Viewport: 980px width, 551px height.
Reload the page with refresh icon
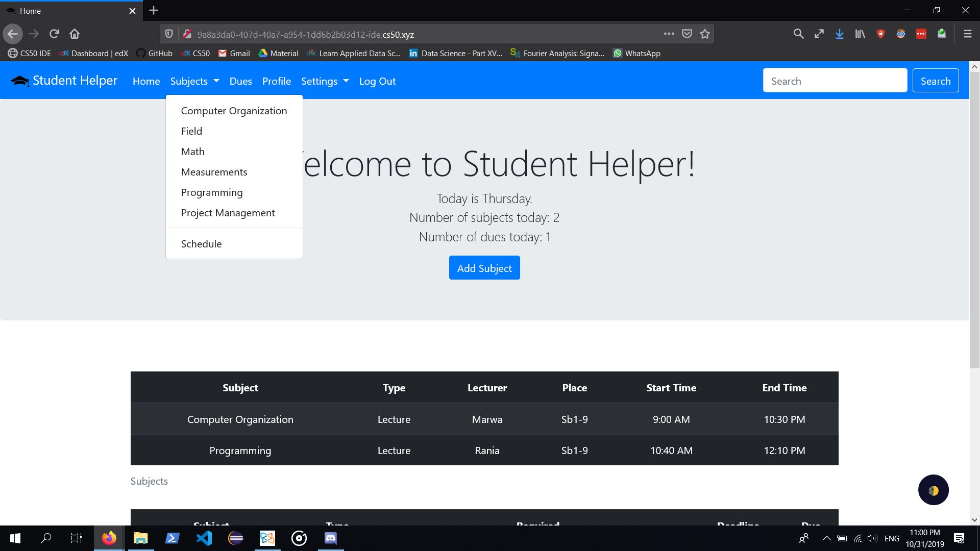pyautogui.click(x=54, y=34)
